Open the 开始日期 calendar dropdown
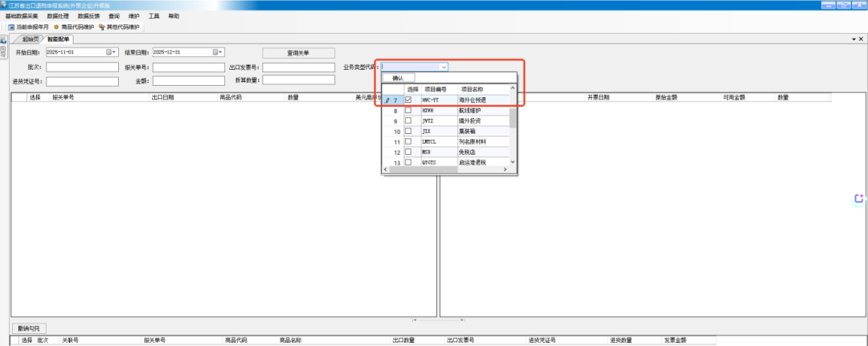This screenshot has width=868, height=346. 111,53
